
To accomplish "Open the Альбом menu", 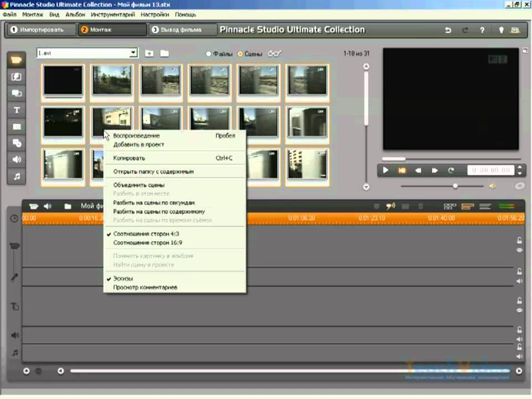I will click(75, 14).
